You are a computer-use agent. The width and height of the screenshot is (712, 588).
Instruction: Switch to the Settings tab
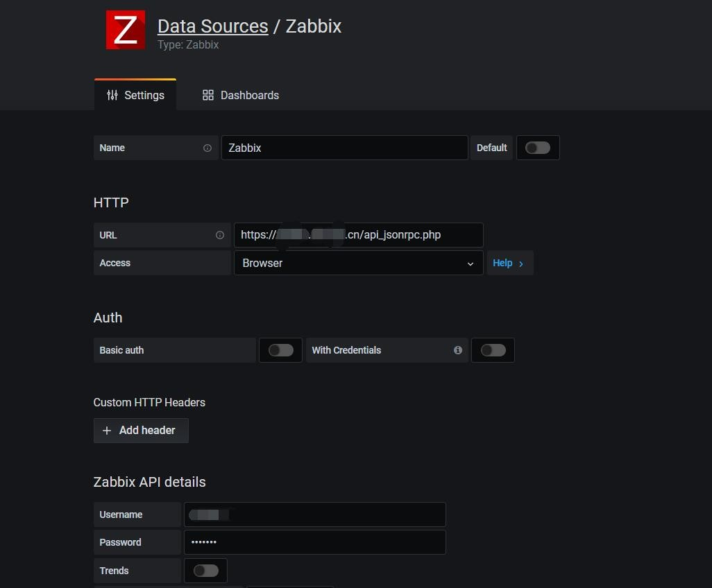135,95
